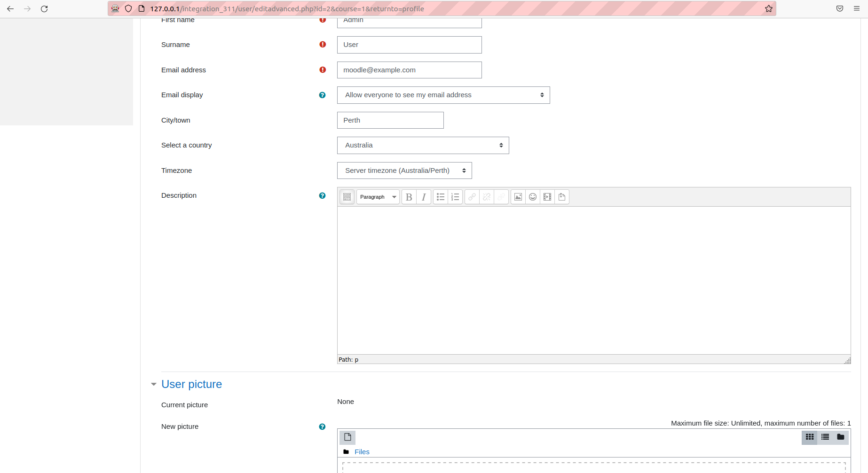Insert an ordered numbered list
This screenshot has width=868, height=473.
455,197
